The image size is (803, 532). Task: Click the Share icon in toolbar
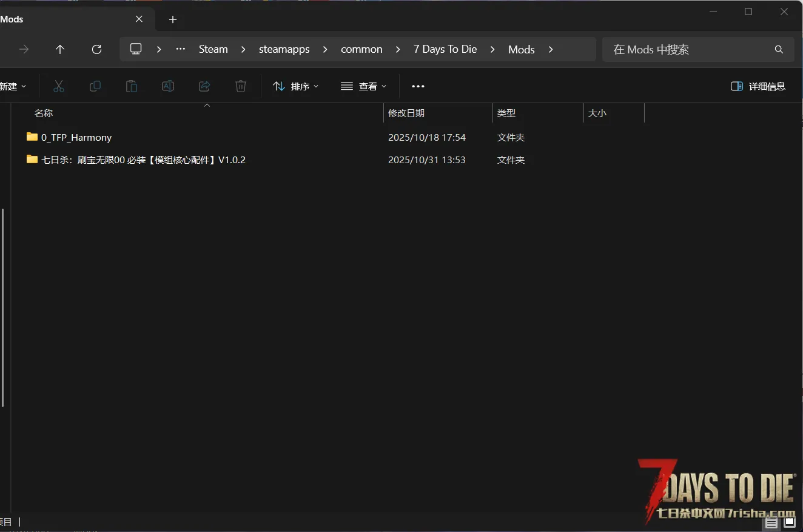pos(204,86)
